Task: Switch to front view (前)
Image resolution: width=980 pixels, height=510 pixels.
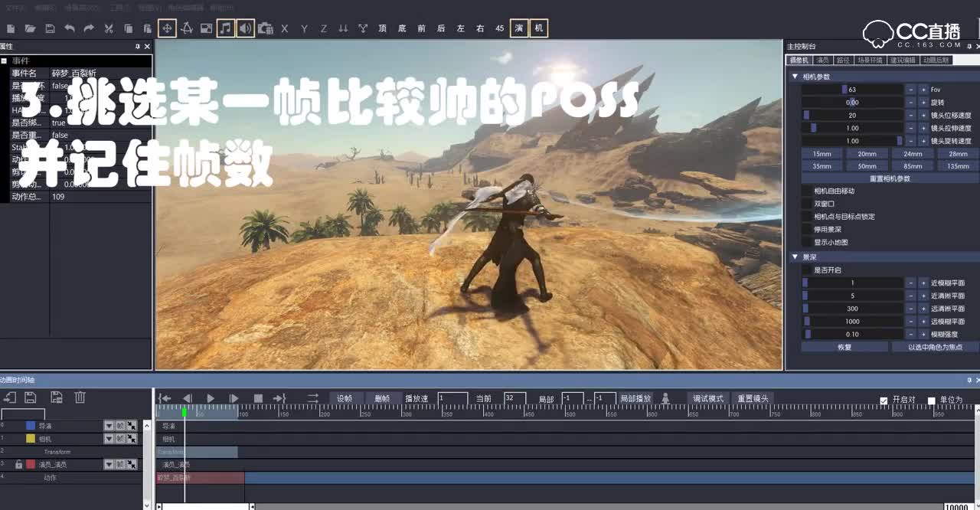Action: 421,28
